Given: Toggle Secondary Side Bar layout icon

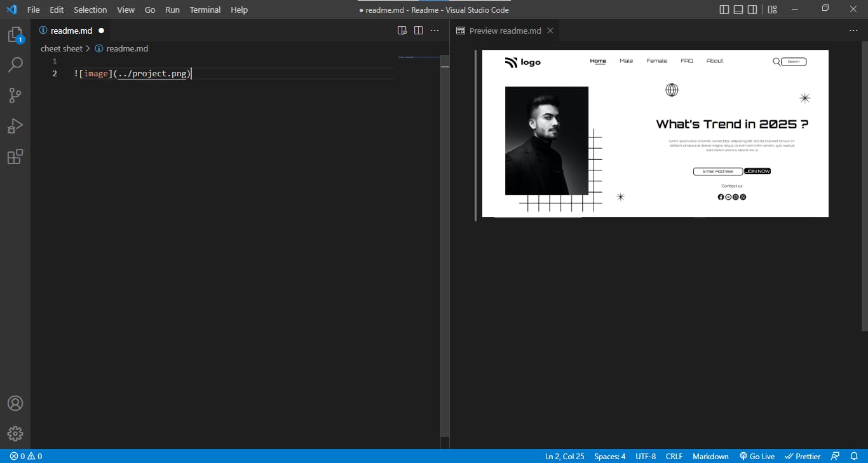Looking at the screenshot, I should point(752,10).
